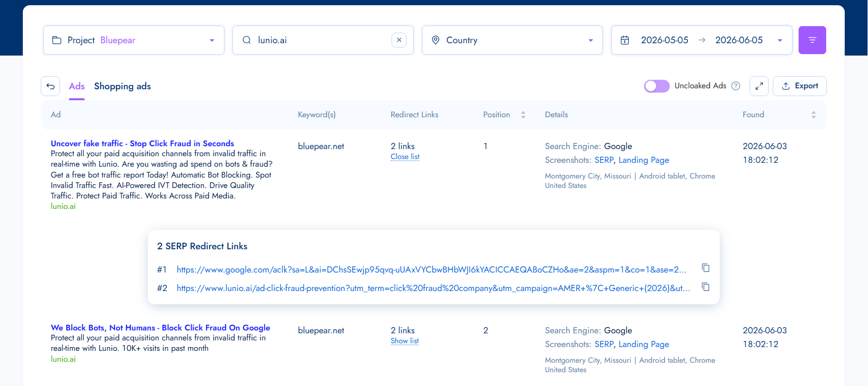
Task: Click the calendar icon in date range
Action: tap(625, 40)
